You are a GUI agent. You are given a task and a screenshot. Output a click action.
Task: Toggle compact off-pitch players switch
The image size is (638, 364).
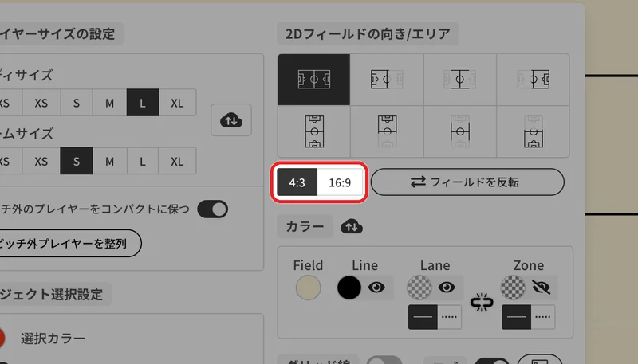click(x=212, y=209)
